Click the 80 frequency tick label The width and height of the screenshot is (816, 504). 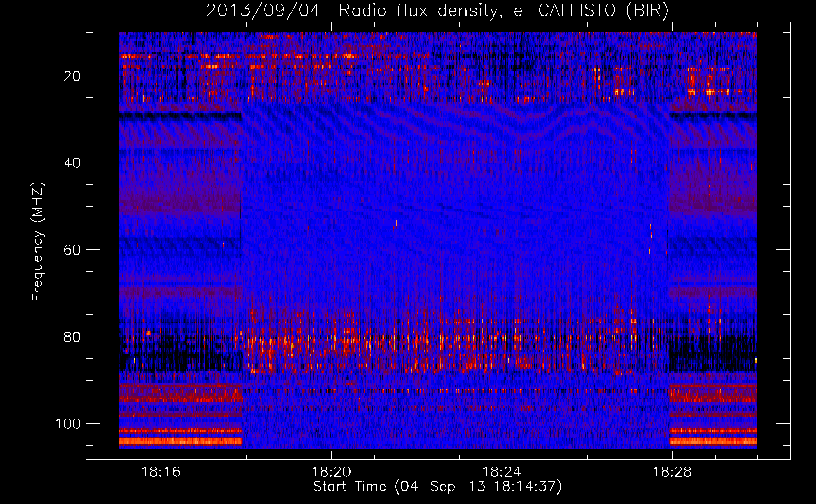[x=72, y=337]
